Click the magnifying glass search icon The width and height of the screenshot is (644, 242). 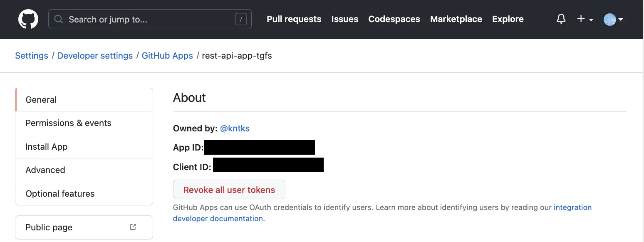58,19
